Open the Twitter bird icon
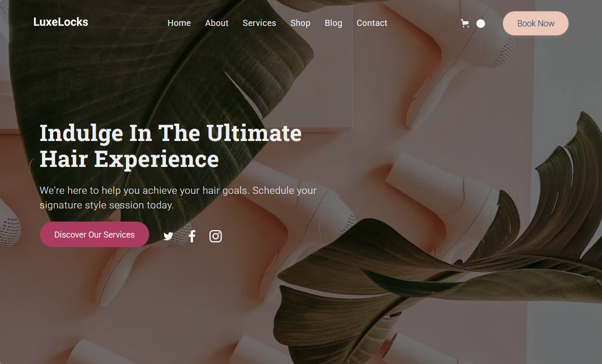602x364 pixels. 168,236
